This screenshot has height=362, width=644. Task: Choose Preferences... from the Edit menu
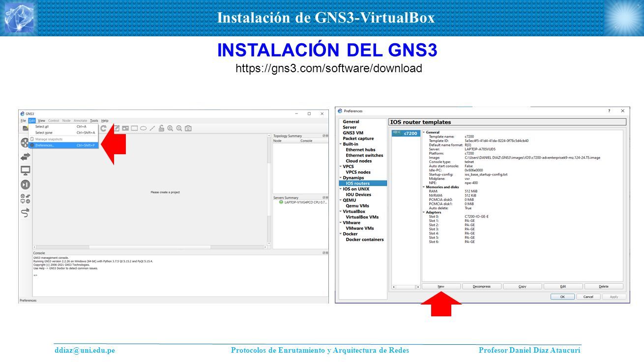pos(63,145)
